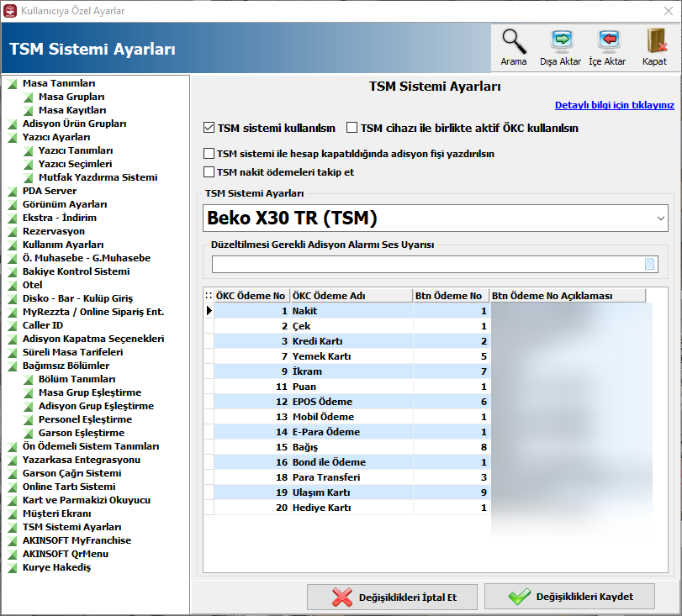The image size is (682, 616).
Task: Select Bağımsız Bölümler in the settings tree
Action: pyautogui.click(x=66, y=366)
